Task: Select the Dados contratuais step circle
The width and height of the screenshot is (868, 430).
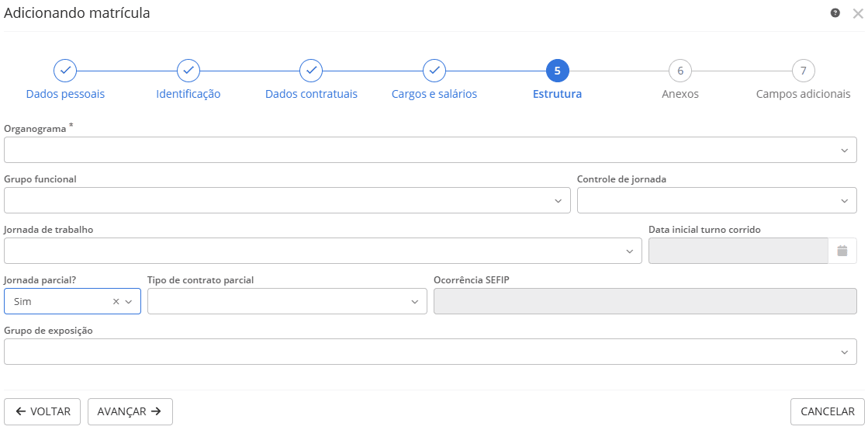Action: tap(311, 71)
